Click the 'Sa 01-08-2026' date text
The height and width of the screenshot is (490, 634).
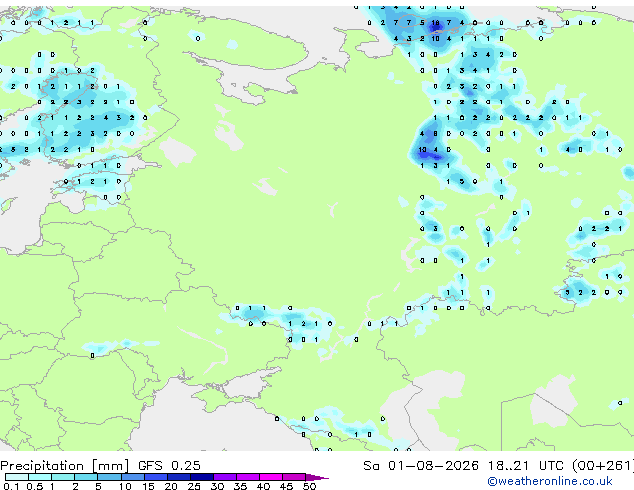[x=421, y=466]
